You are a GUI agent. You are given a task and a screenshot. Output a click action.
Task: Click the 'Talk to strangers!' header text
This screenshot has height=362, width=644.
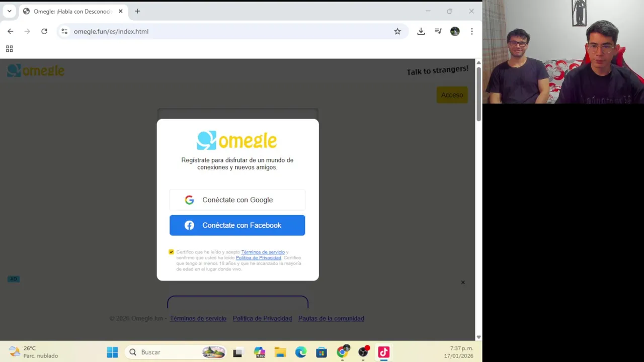pyautogui.click(x=437, y=70)
